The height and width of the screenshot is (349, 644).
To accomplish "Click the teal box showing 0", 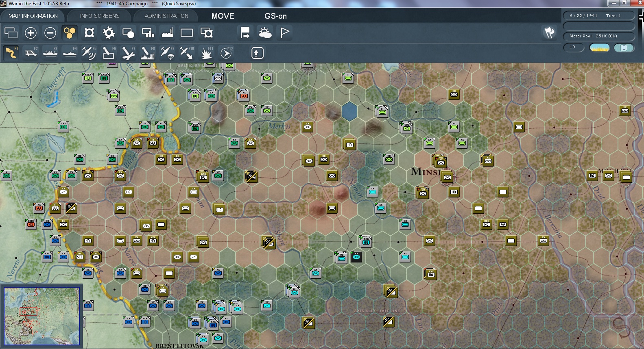I will pos(624,48).
